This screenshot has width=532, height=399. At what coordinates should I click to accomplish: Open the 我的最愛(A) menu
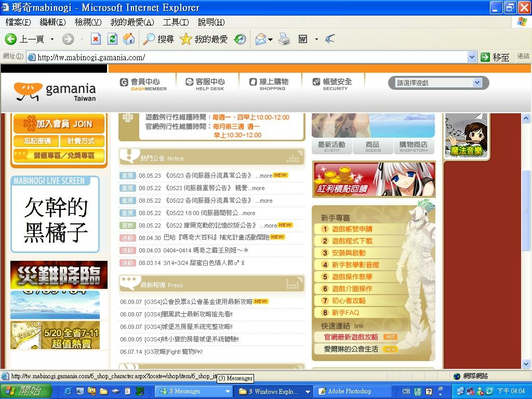click(x=132, y=22)
